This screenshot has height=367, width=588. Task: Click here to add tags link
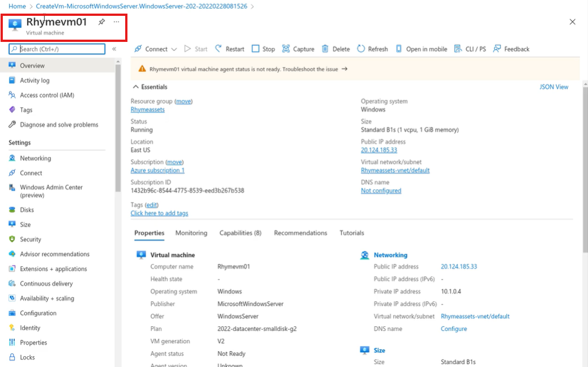tap(159, 213)
